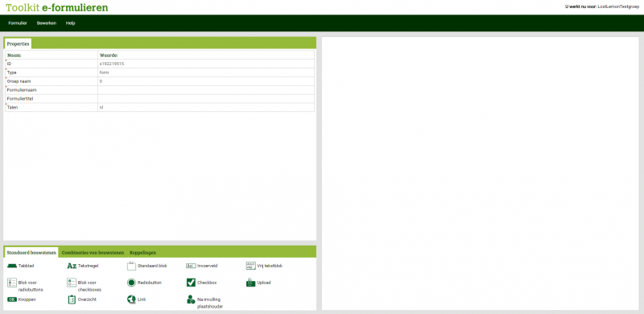Pick the Tekstregel Az icon
644x314 pixels.
coord(72,266)
